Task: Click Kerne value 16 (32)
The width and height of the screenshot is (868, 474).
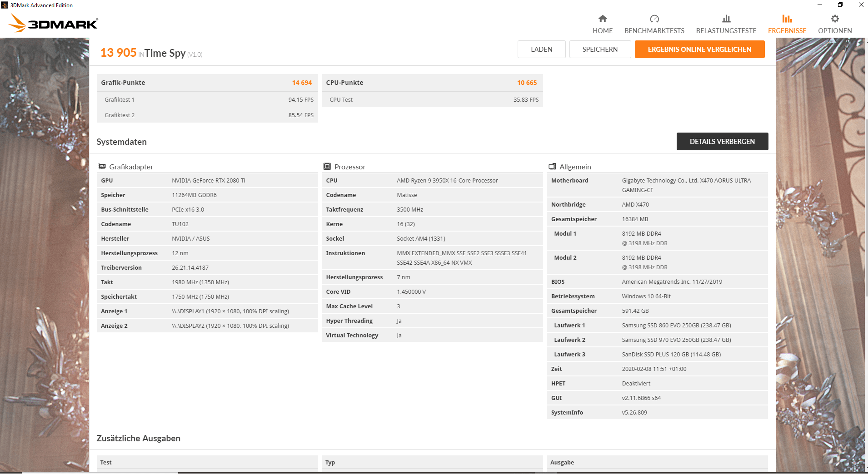Action: pos(406,224)
